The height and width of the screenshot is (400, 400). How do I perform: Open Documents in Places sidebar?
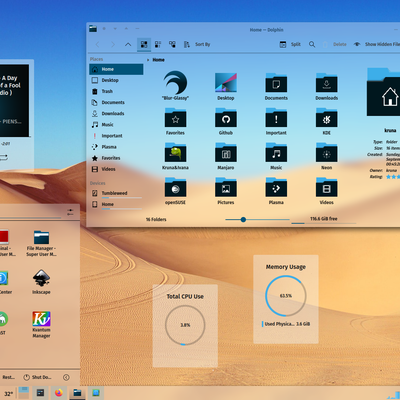tap(116, 102)
